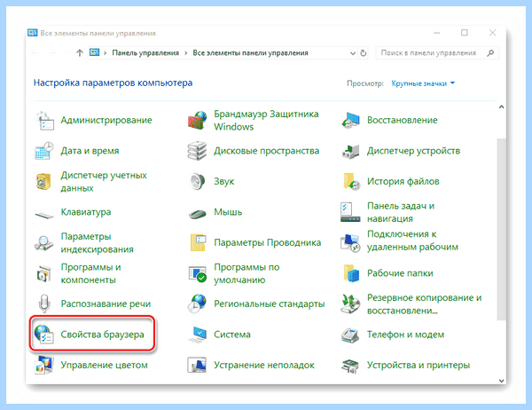Click chevron after Панель управления breadcrumb
The height and width of the screenshot is (410, 532).
coord(186,53)
